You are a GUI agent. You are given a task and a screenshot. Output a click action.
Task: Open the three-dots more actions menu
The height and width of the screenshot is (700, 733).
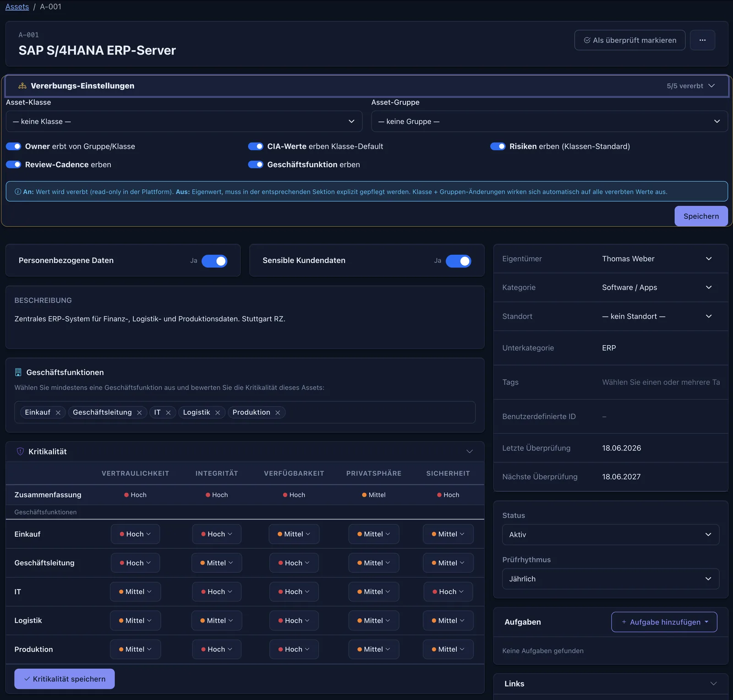(702, 40)
